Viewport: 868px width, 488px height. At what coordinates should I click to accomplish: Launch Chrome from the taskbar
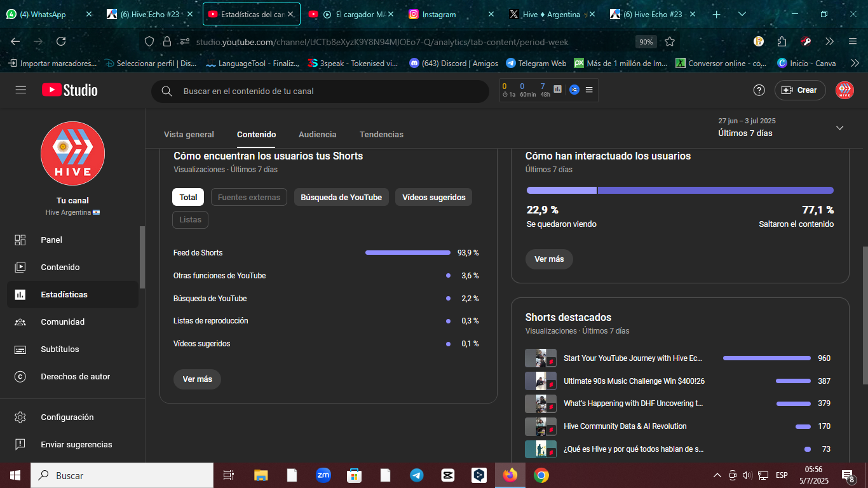pos(541,475)
